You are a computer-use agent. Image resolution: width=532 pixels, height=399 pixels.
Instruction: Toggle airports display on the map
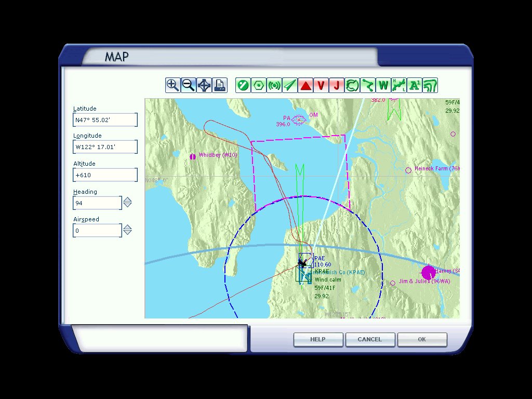243,85
